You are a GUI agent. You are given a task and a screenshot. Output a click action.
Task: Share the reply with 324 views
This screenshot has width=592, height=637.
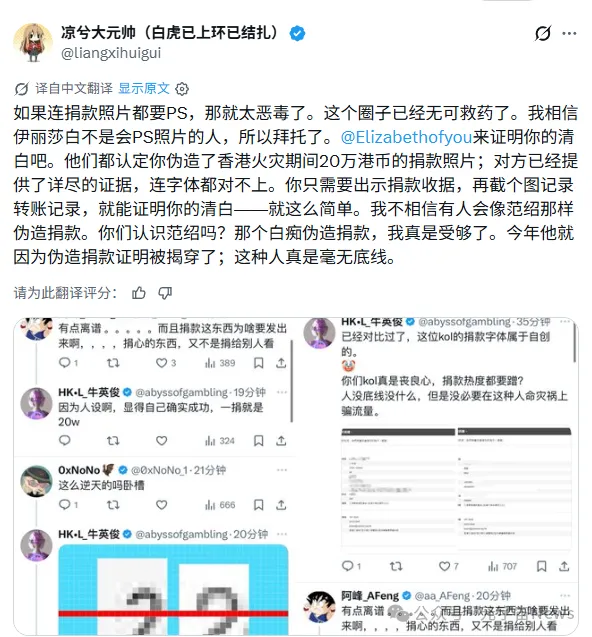point(281,440)
